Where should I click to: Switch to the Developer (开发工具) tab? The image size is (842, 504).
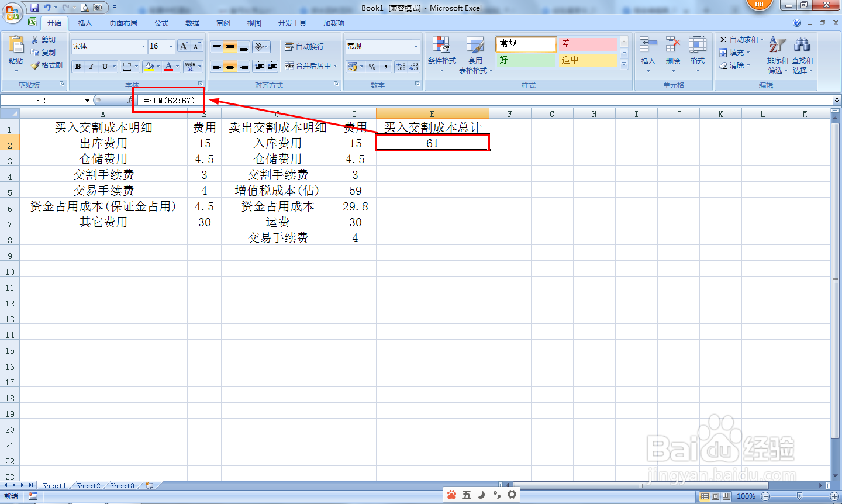click(x=292, y=23)
